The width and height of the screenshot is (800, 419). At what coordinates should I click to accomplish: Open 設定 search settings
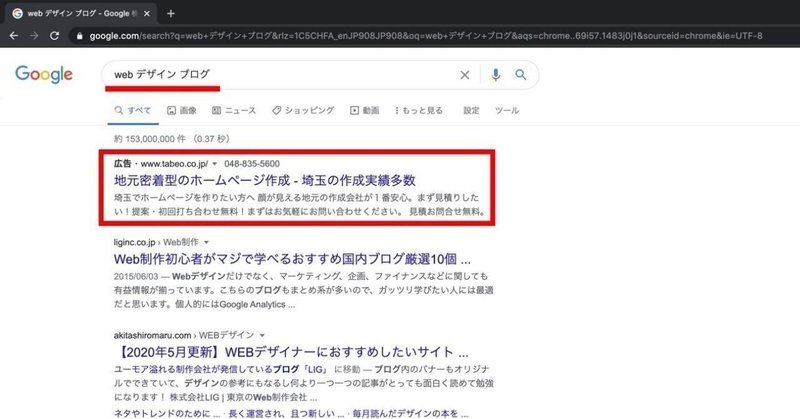[x=471, y=110]
